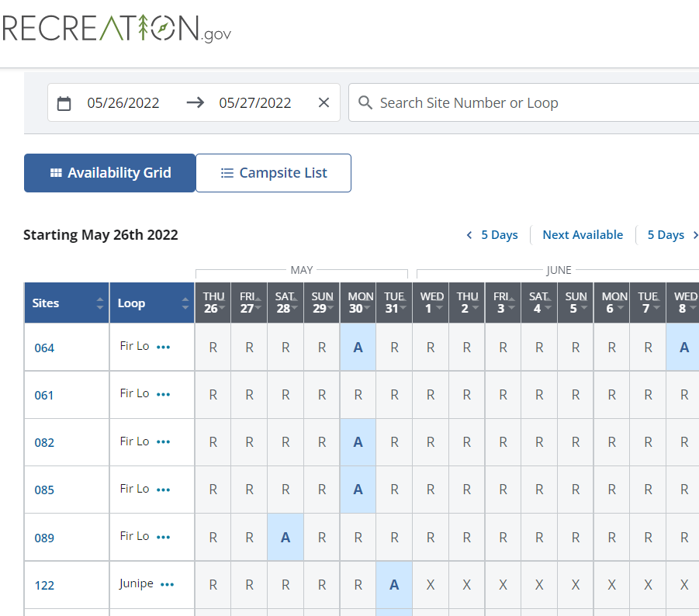Screen dimensions: 699x616
Task: Click the Search Site Number or Loop field
Action: [528, 103]
